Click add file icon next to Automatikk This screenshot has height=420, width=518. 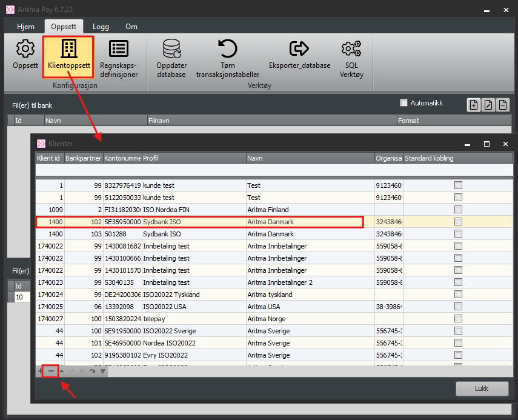(x=474, y=104)
